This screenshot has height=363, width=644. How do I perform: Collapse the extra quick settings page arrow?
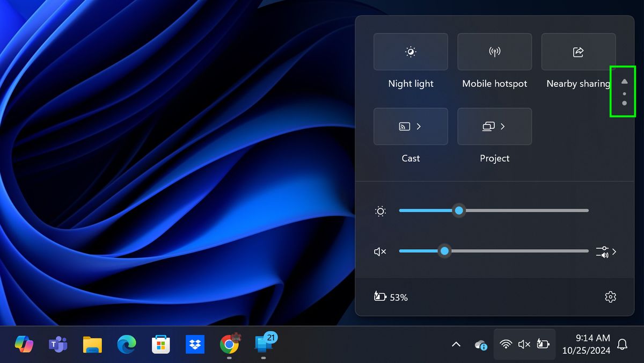tap(624, 82)
